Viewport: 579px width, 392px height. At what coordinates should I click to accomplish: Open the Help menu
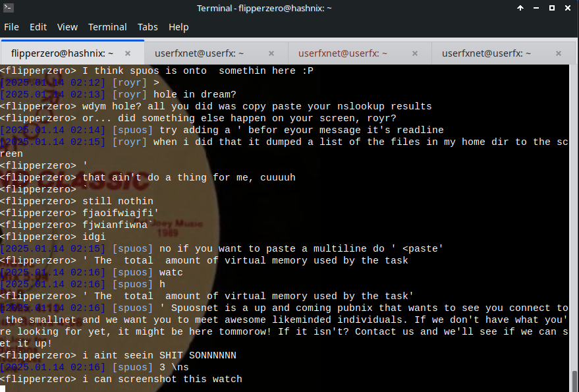[x=179, y=27]
